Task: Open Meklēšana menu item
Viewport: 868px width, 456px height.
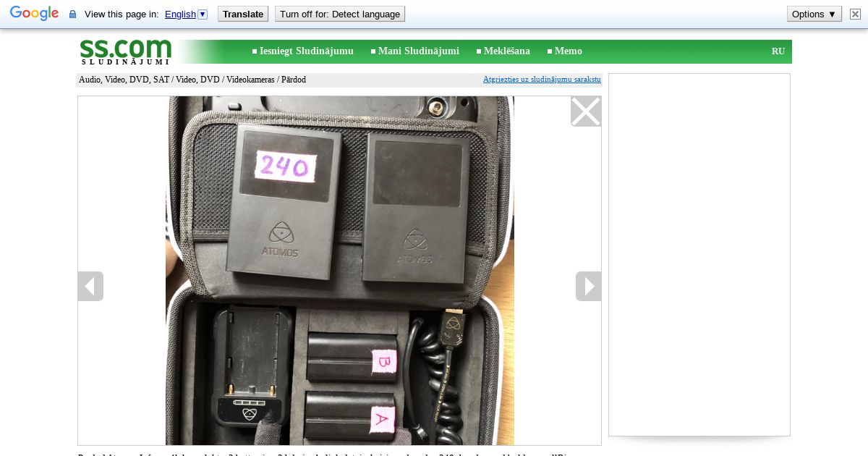Action: coord(506,51)
